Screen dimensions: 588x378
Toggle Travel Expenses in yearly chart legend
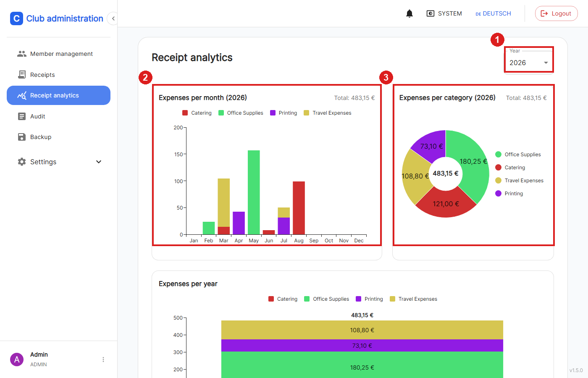(x=414, y=299)
